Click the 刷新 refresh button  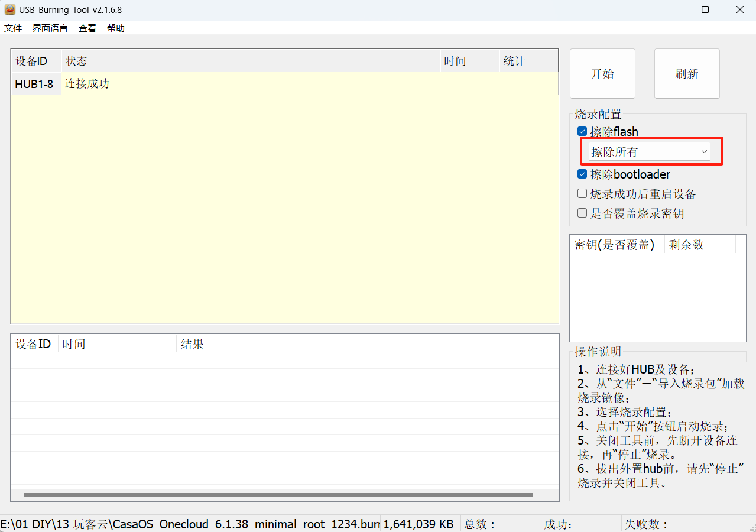687,74
